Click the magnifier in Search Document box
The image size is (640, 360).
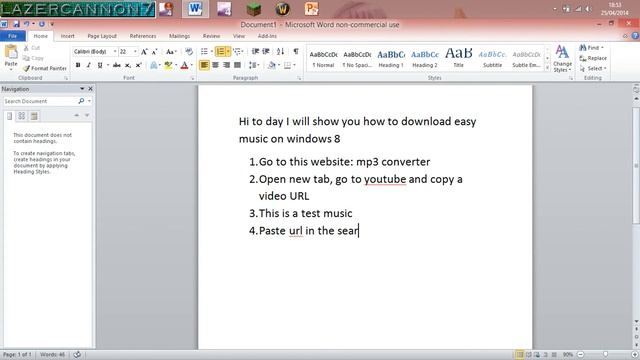tap(81, 101)
